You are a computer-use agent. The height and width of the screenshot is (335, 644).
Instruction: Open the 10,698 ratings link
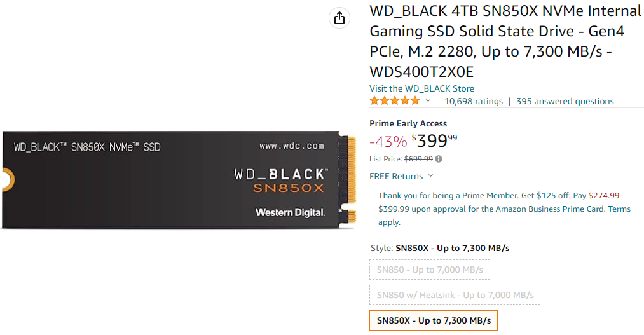tap(474, 101)
